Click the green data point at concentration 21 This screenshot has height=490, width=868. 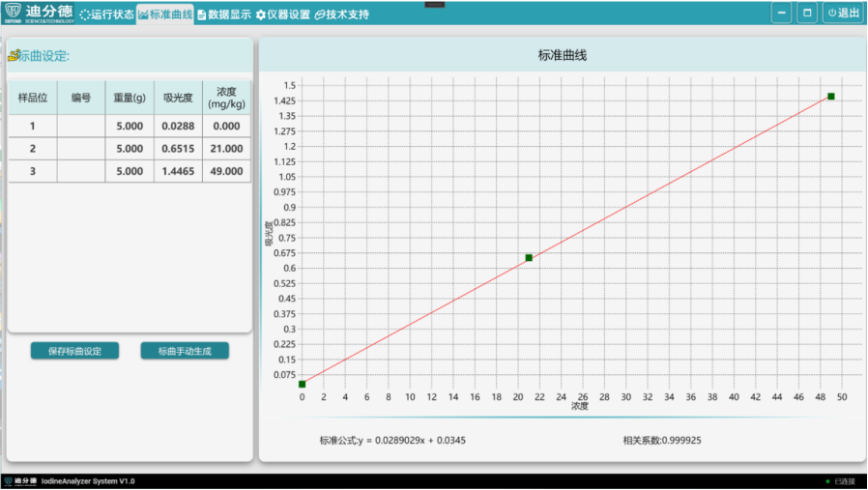click(x=529, y=258)
